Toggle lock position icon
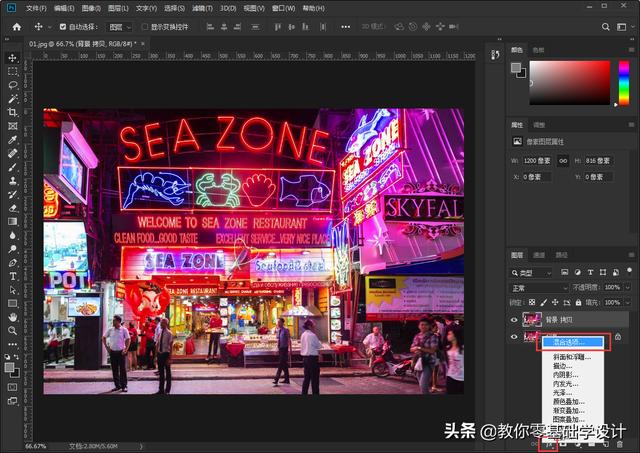The image size is (640, 453). (x=555, y=302)
